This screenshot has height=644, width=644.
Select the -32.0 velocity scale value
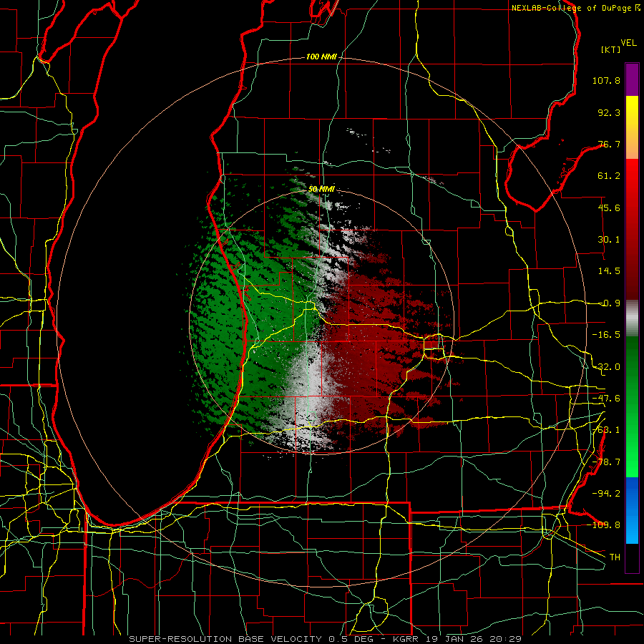606,367
